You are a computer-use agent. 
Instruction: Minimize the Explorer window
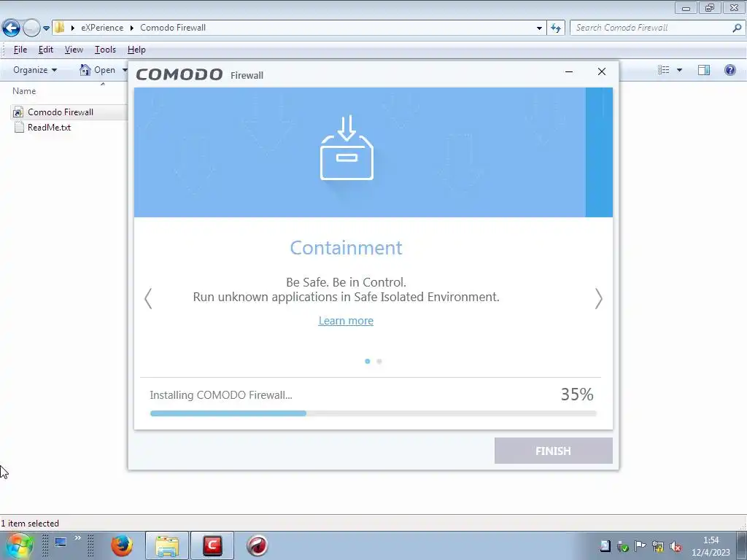[x=686, y=8]
